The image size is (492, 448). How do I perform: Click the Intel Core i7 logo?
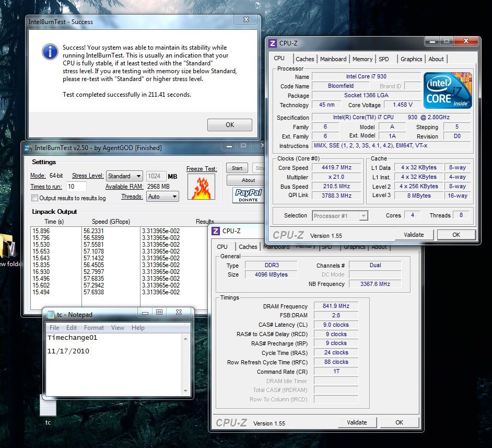[448, 90]
